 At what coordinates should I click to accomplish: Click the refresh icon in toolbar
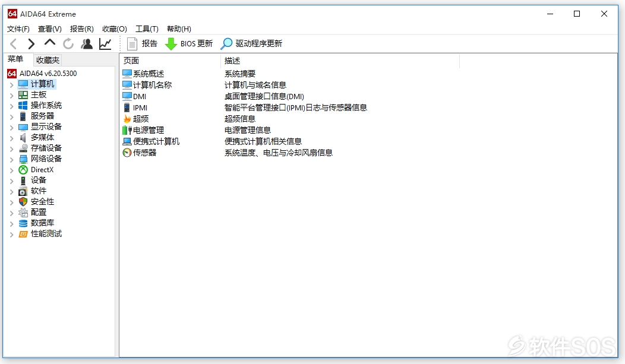pos(68,44)
